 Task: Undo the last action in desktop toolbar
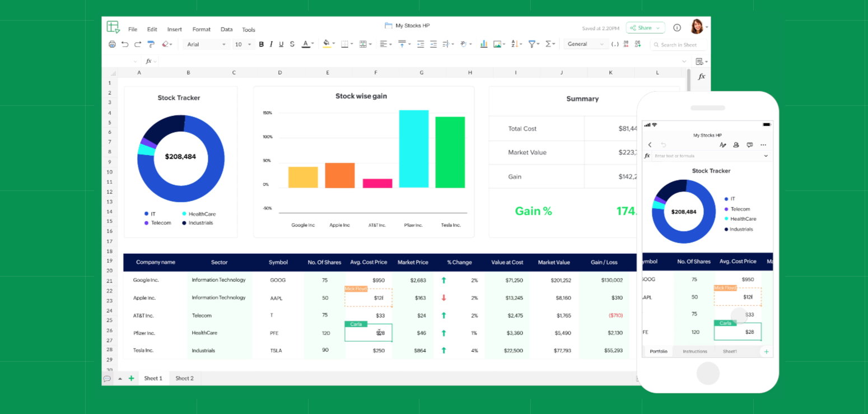(x=125, y=44)
